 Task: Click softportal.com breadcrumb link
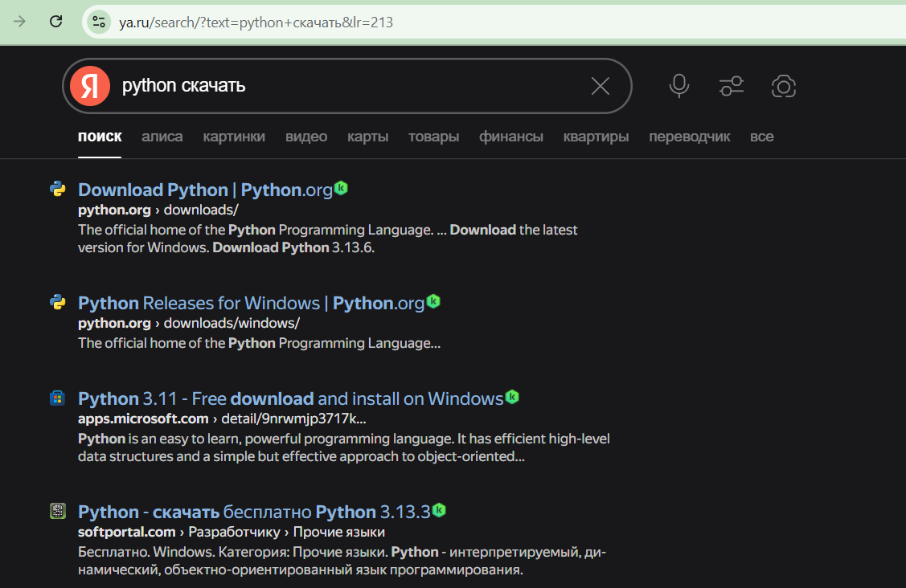click(x=126, y=532)
